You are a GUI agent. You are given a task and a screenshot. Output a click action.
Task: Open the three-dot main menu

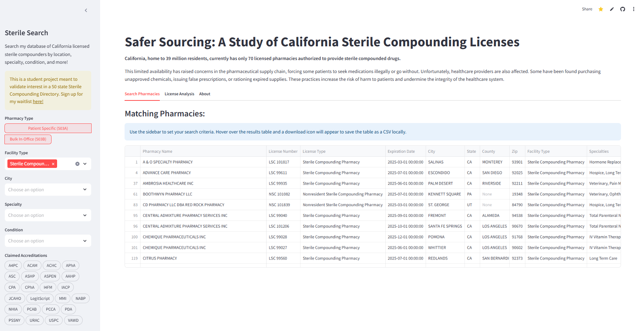[x=634, y=9]
